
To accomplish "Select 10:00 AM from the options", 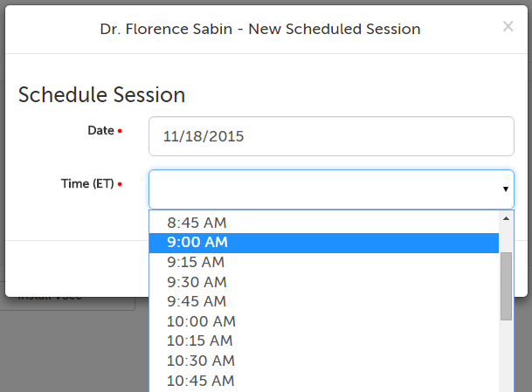I will tap(201, 321).
